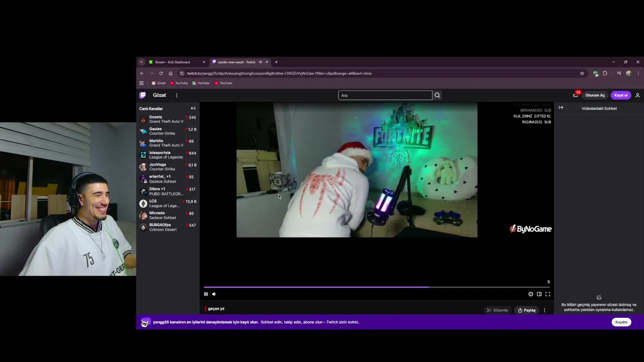
Task: Open the clip more-options dots menu
Action: click(544, 310)
